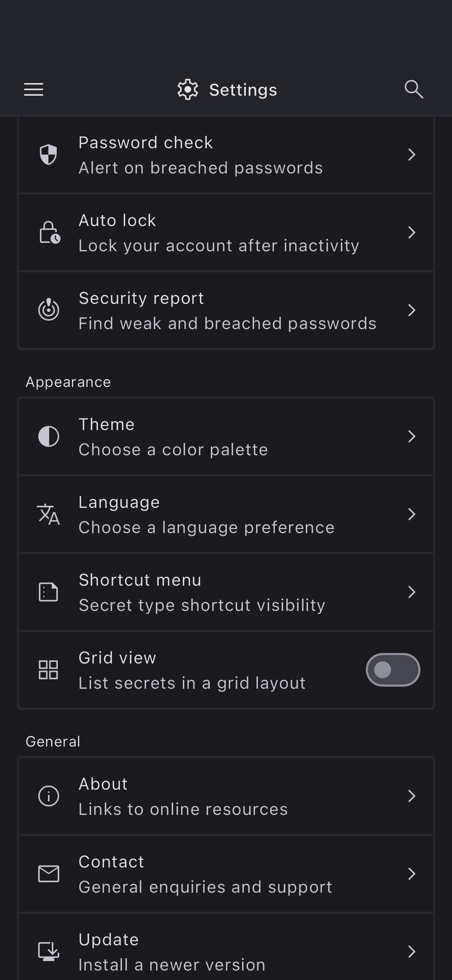Expand Password check using its chevron

[x=411, y=155]
